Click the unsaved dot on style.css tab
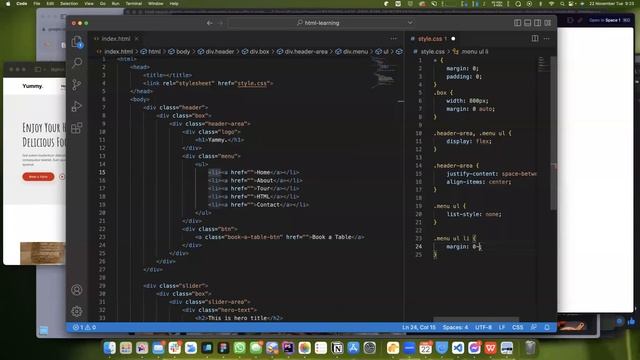Viewport: 640px width, 360px height. click(453, 39)
